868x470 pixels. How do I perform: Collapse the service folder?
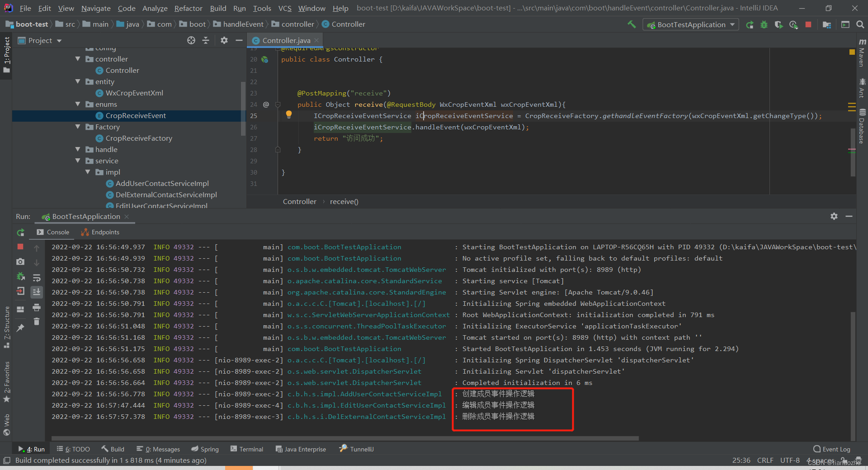78,161
